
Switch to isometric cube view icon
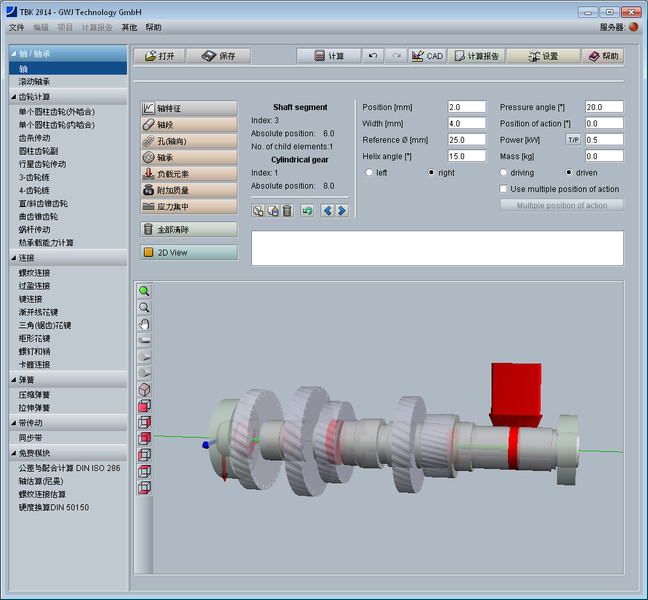click(x=144, y=389)
